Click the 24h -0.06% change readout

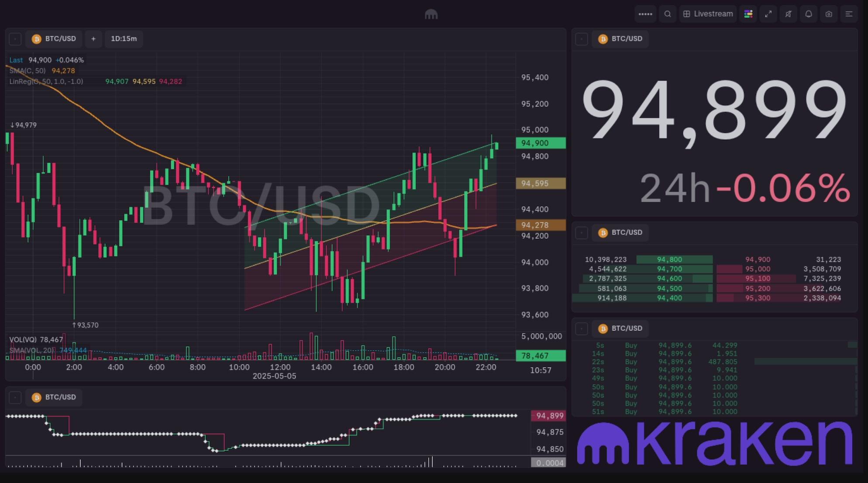tap(745, 188)
